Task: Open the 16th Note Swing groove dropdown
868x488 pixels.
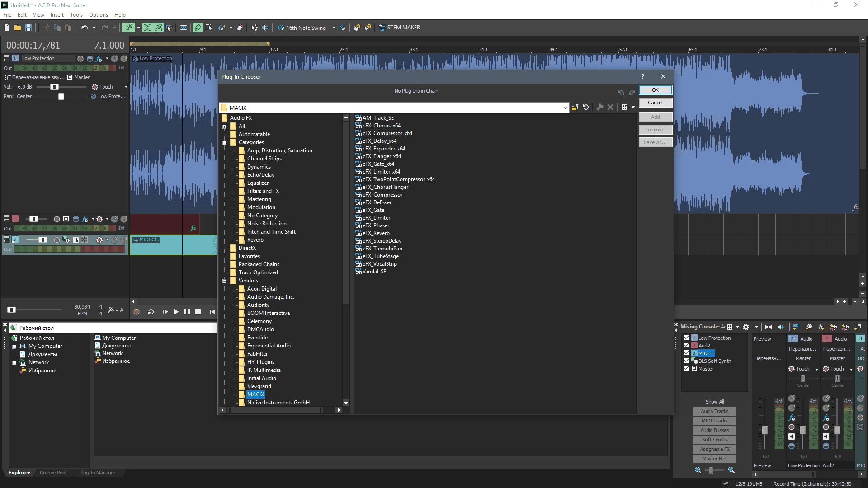Action: pos(334,28)
